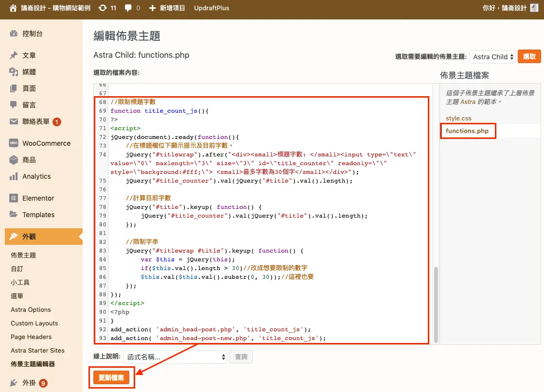Click line number 84 in the editor gutter
This screenshot has height=392, width=544.
point(103,259)
